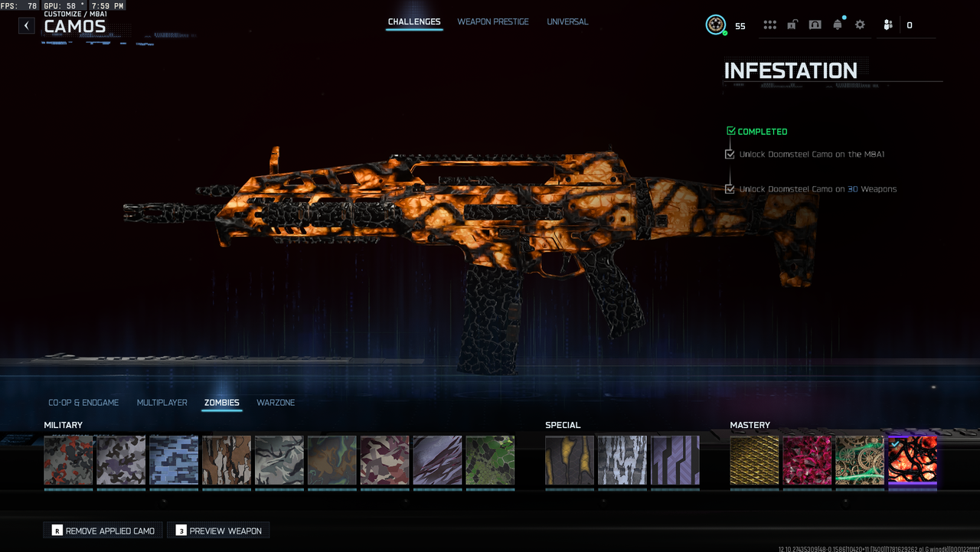Select the Co-op & Endgame camo category
Image resolution: width=980 pixels, height=552 pixels.
[83, 403]
